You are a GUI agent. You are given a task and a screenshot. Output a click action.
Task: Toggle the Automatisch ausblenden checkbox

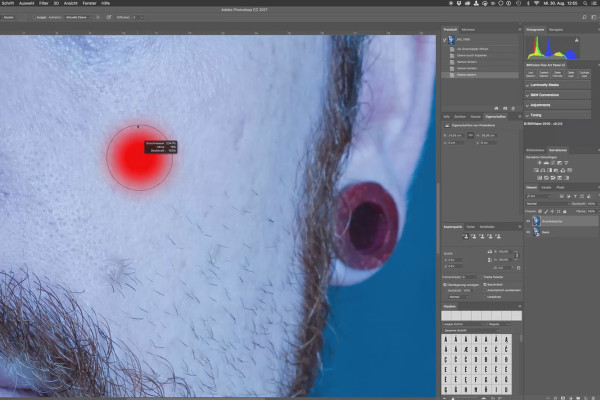click(x=485, y=290)
